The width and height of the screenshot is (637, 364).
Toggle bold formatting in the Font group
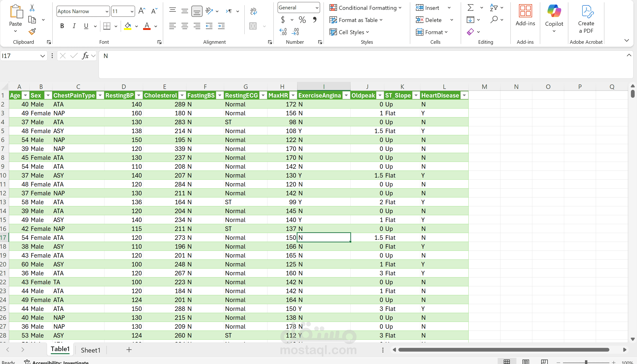(62, 26)
